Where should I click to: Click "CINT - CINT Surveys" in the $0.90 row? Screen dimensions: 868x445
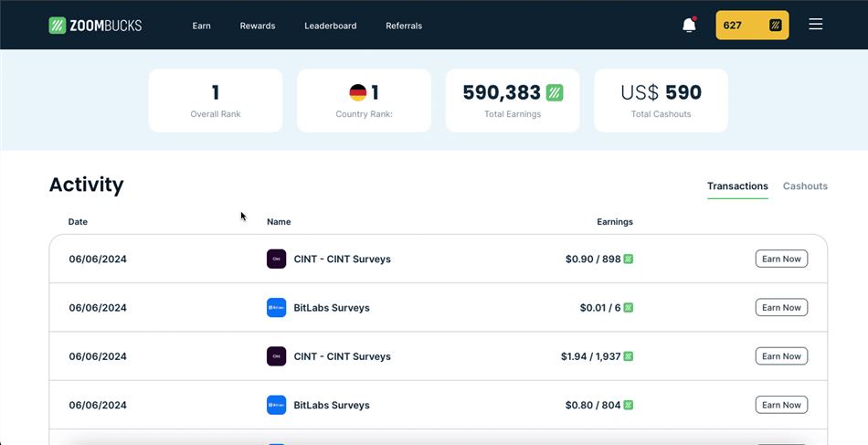tap(342, 259)
